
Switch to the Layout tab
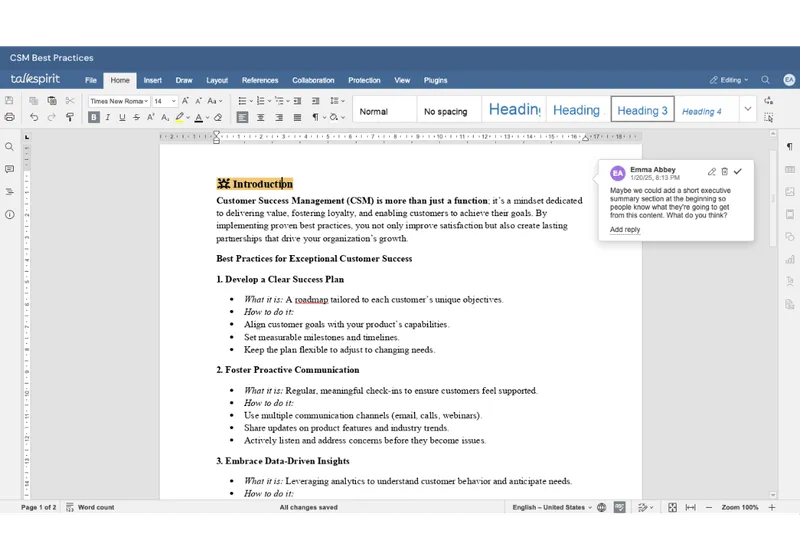tap(217, 81)
